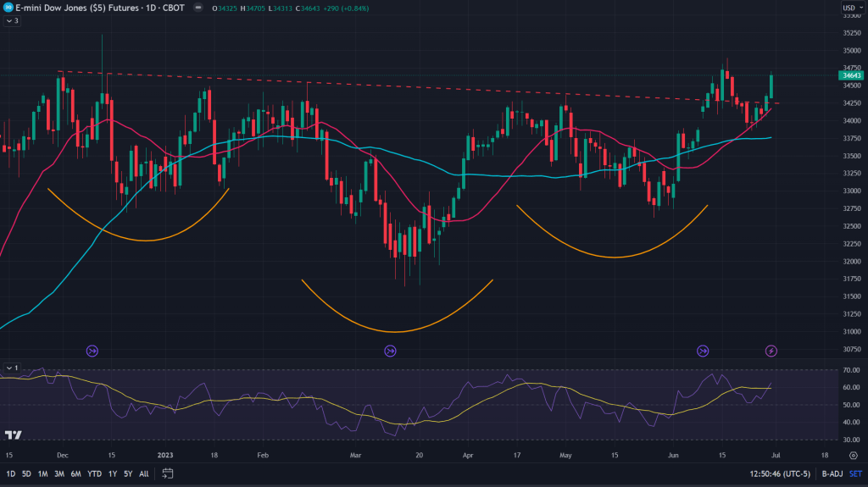The height and width of the screenshot is (487, 868).
Task: Click the E-mini Dow Jones symbol logo
Action: pyautogui.click(x=8, y=7)
